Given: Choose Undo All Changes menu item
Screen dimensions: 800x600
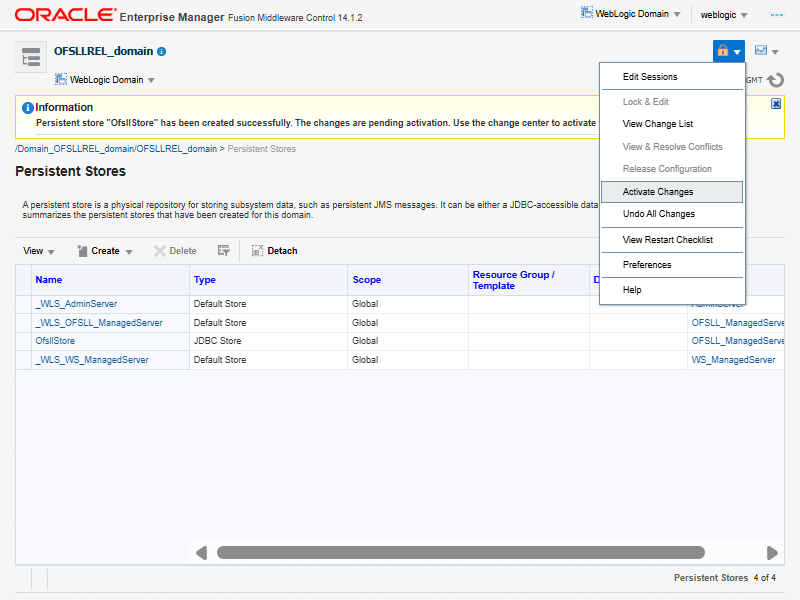Looking at the screenshot, I should 658,214.
